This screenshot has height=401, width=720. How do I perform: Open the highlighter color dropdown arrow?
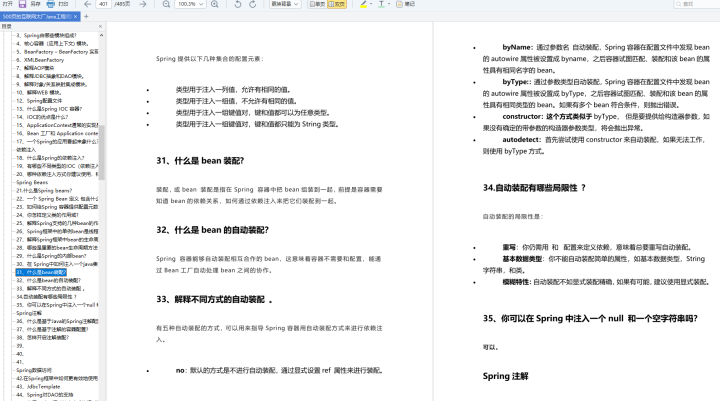point(371,4)
